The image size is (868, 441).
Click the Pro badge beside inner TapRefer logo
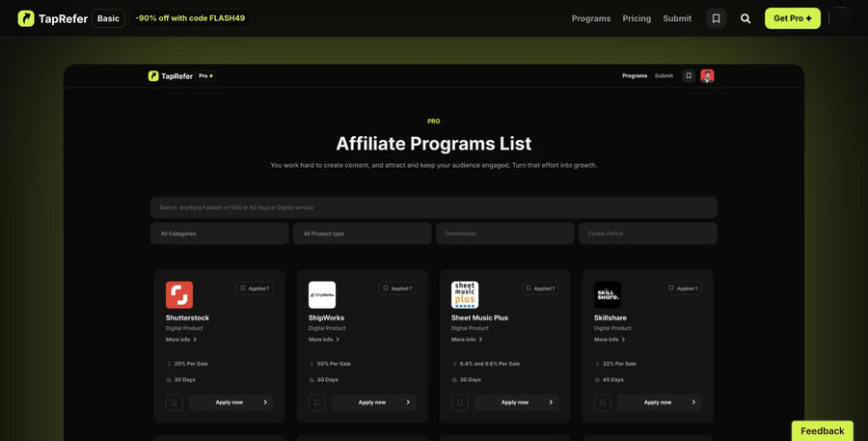(x=206, y=76)
